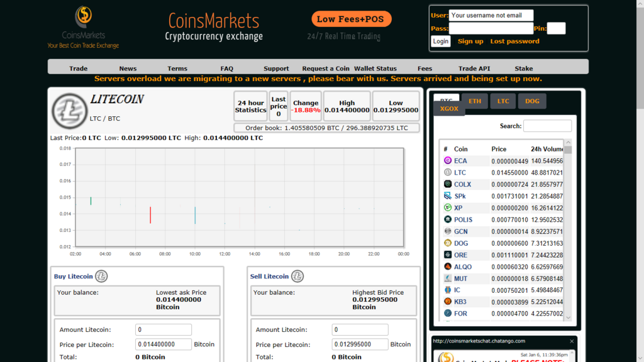Click the ECA coin icon in the list
This screenshot has width=644, height=362.
point(448,160)
